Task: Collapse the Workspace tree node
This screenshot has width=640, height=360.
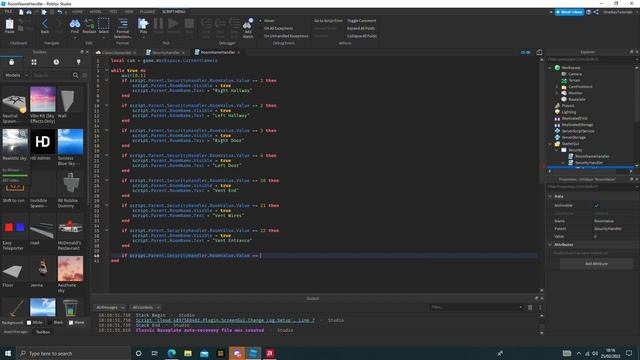Action: (x=550, y=68)
